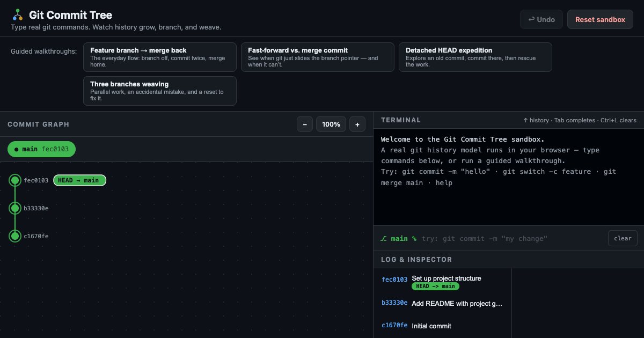The image size is (644, 338).
Task: Click the c1670fe commit node in graph
Action: point(15,236)
